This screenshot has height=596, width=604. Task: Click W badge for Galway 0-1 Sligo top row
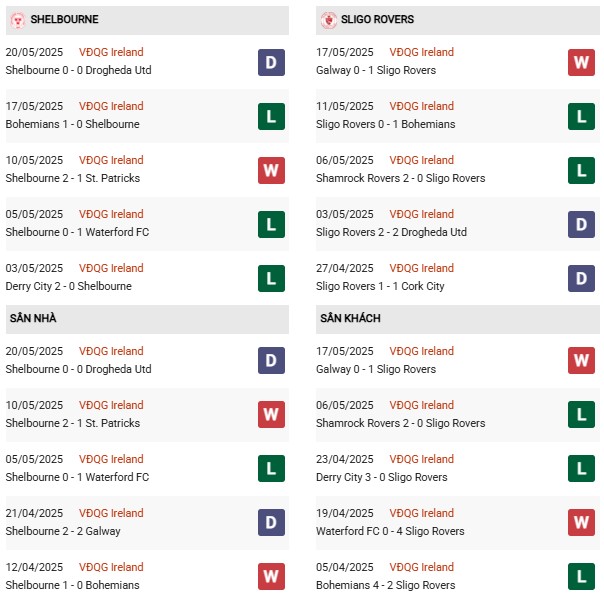pos(581,62)
